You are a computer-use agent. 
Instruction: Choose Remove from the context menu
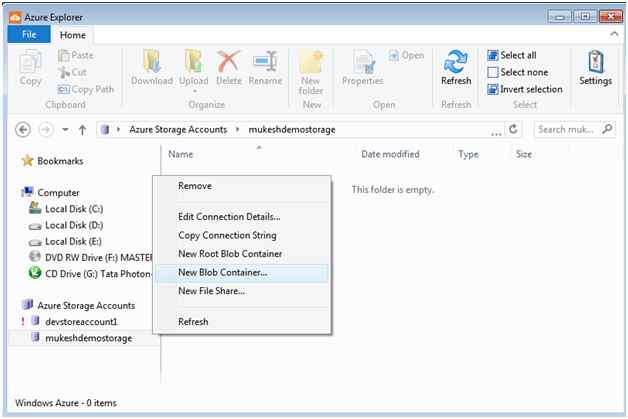click(242, 186)
